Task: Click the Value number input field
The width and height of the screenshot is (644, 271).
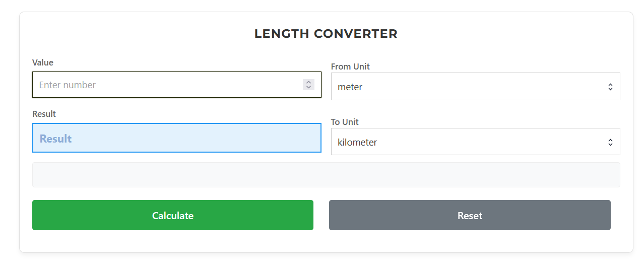Action: coord(166,85)
